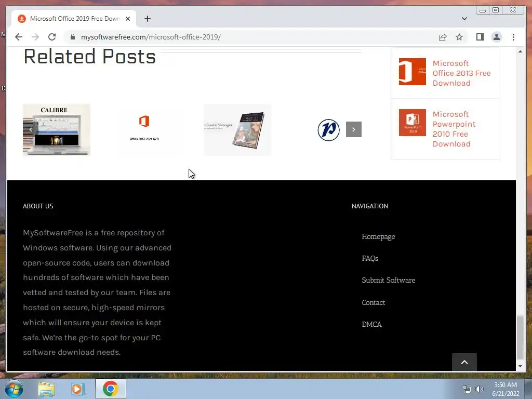Viewport: 532px width, 399px height.
Task: Click the NAVIGATION footer heading
Action: coord(370,206)
